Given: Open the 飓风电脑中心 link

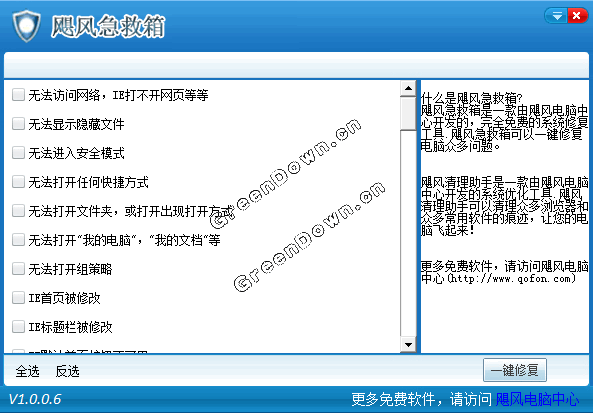Looking at the screenshot, I should click(x=537, y=399).
